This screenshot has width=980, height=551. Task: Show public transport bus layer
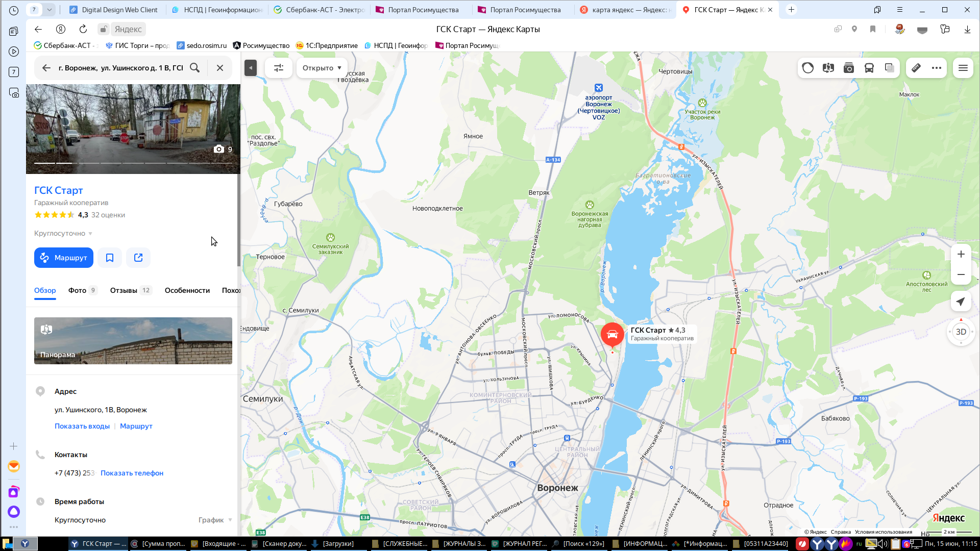[x=869, y=68]
